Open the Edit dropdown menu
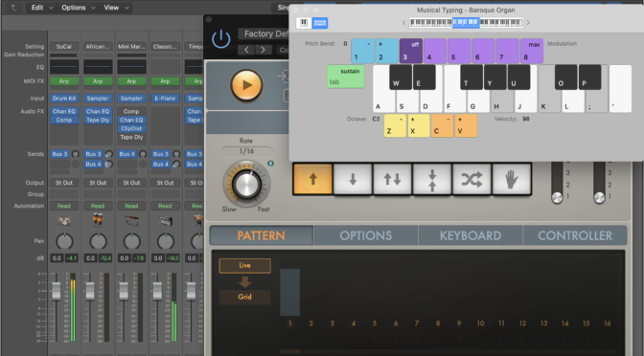This screenshot has width=644, height=356. click(x=42, y=8)
